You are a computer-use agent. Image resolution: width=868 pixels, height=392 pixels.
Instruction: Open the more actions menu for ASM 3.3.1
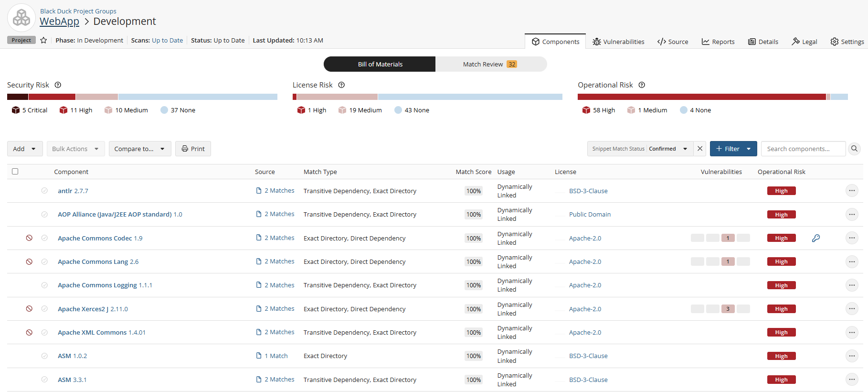pyautogui.click(x=852, y=380)
